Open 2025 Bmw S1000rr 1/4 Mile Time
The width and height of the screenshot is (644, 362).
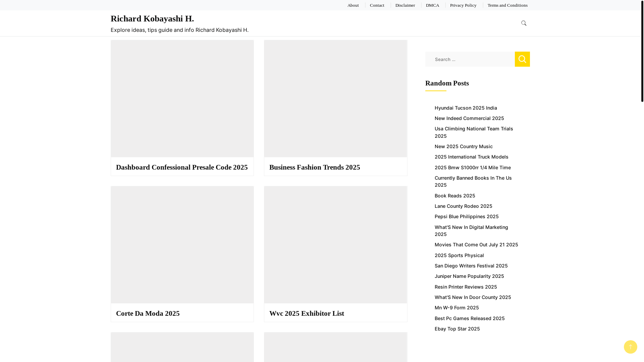point(473,168)
